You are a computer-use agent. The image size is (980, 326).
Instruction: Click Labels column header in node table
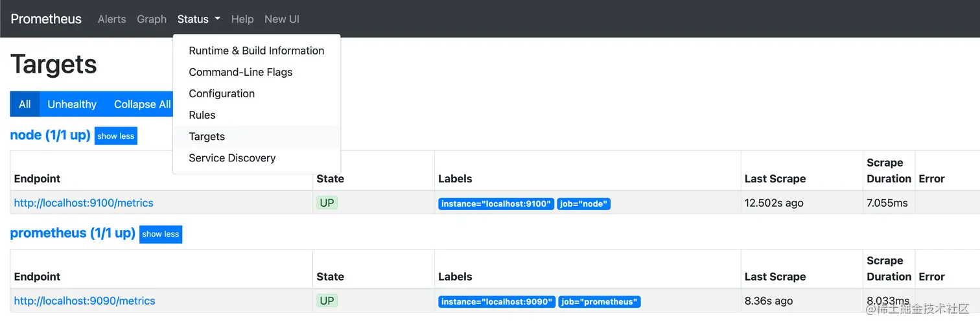pyautogui.click(x=455, y=179)
